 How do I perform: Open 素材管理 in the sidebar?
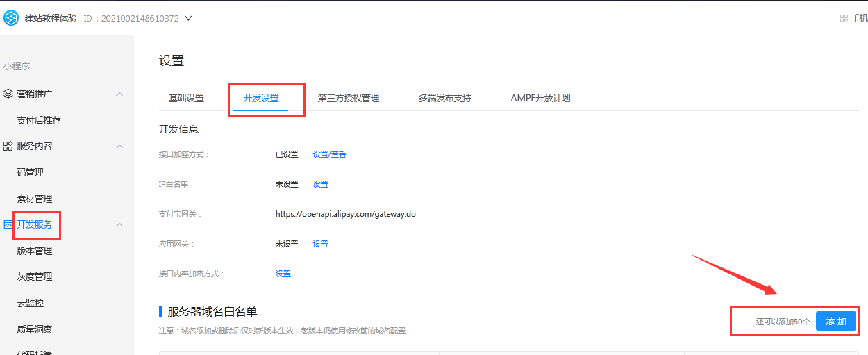35,199
